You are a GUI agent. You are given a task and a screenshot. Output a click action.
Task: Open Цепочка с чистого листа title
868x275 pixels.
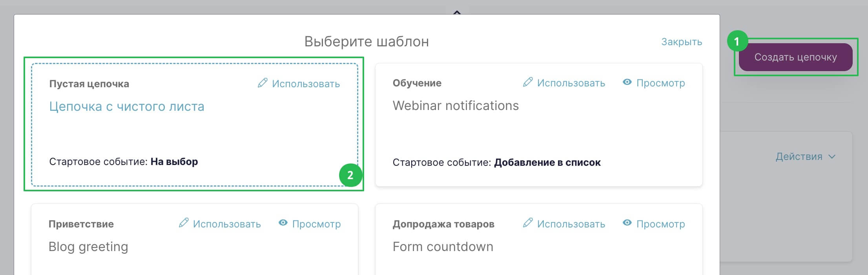pyautogui.click(x=127, y=106)
